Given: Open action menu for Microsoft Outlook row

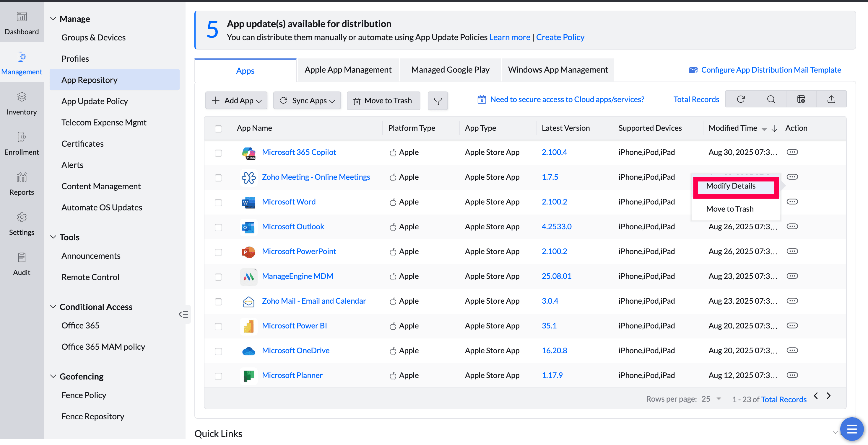Looking at the screenshot, I should pyautogui.click(x=792, y=227).
